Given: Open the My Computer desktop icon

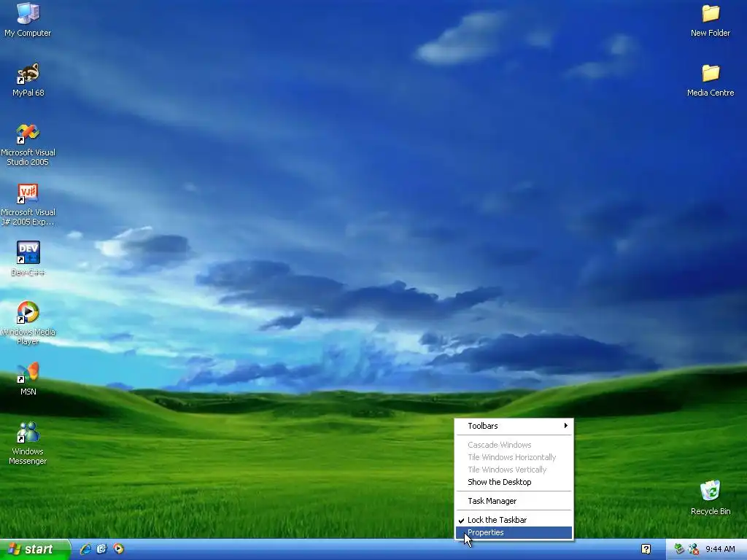Looking at the screenshot, I should coord(28,19).
